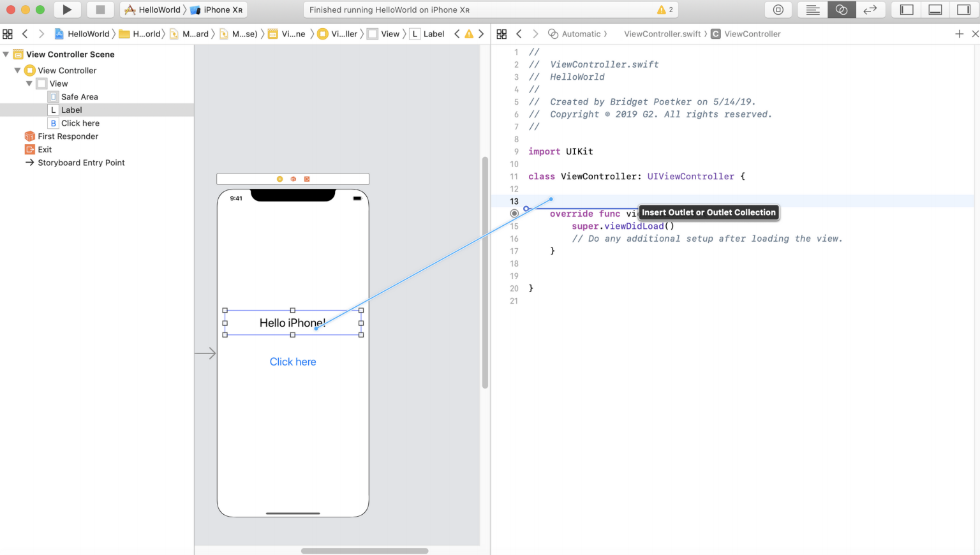The height and width of the screenshot is (555, 980).
Task: Open related items menu in assistant editor
Action: click(x=501, y=34)
